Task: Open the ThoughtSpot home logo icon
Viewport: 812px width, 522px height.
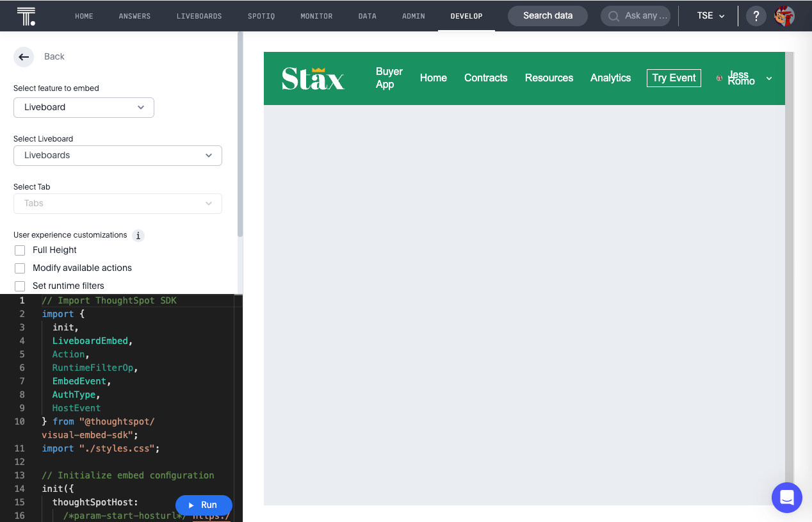Action: click(27, 15)
